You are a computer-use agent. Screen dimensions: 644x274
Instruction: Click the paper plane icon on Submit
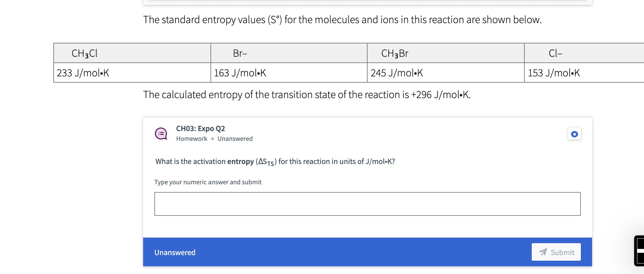click(542, 252)
